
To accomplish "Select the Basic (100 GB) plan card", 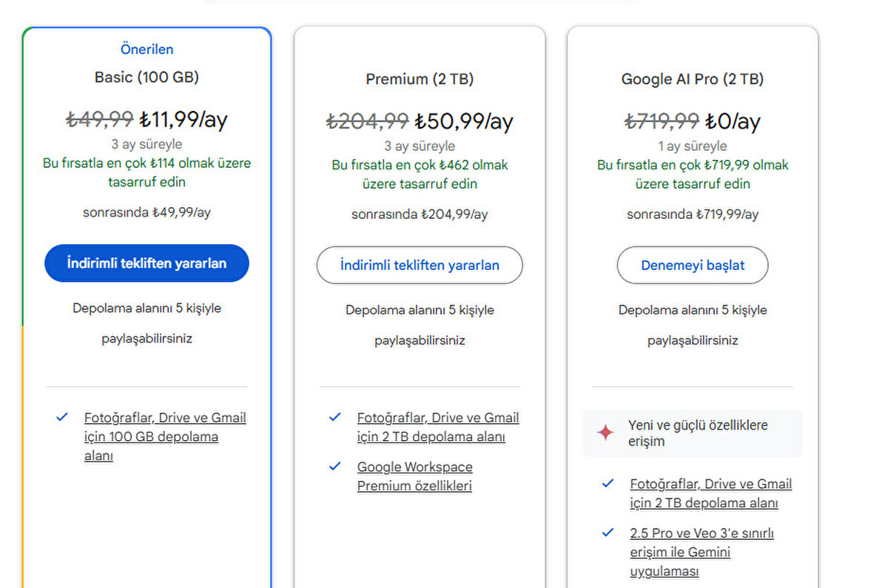I will click(x=146, y=77).
